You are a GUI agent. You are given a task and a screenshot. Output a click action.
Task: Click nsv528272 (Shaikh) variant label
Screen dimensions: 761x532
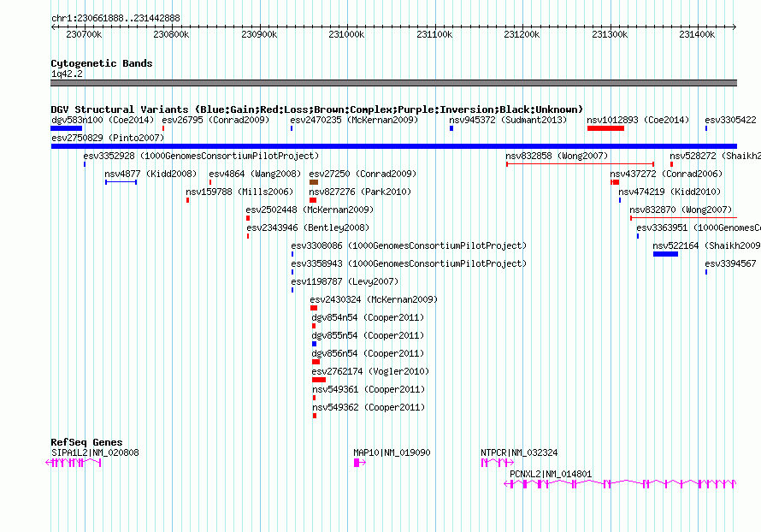(716, 156)
